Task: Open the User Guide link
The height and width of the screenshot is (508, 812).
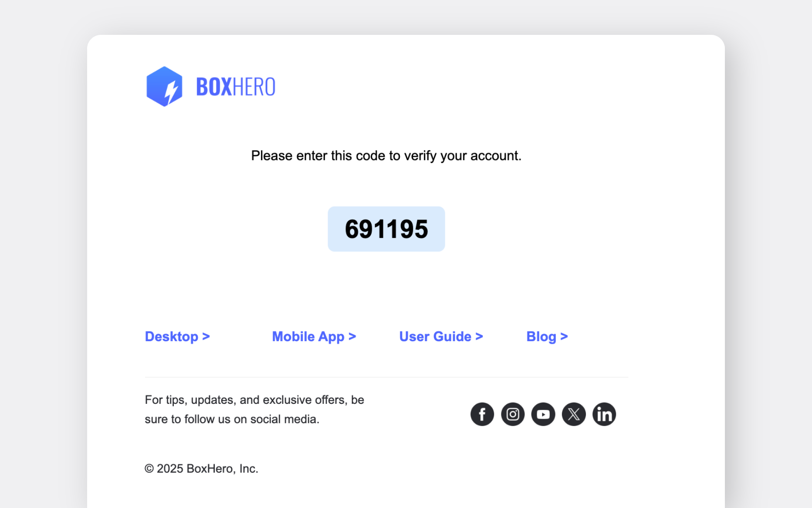Action: point(435,336)
